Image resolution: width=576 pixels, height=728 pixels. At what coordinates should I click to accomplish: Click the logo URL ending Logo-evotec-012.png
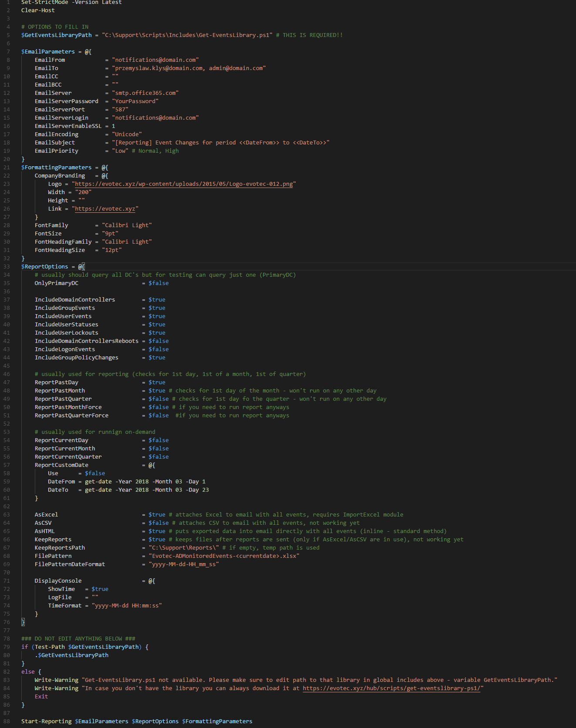click(184, 184)
